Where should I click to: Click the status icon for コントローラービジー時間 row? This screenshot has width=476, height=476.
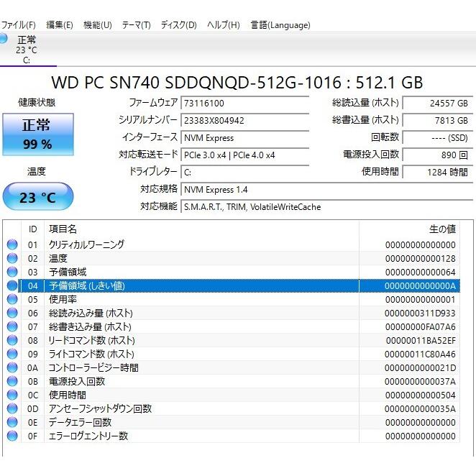click(12, 367)
